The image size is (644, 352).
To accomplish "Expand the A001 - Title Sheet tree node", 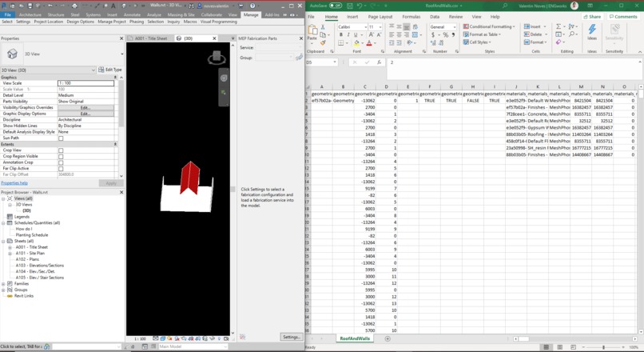I will 10,247.
